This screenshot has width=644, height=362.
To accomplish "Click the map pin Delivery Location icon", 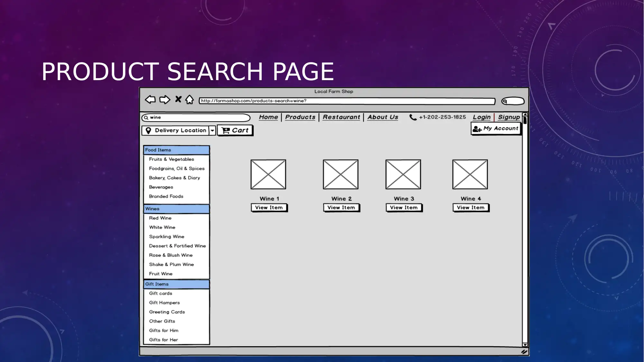I will (x=148, y=130).
